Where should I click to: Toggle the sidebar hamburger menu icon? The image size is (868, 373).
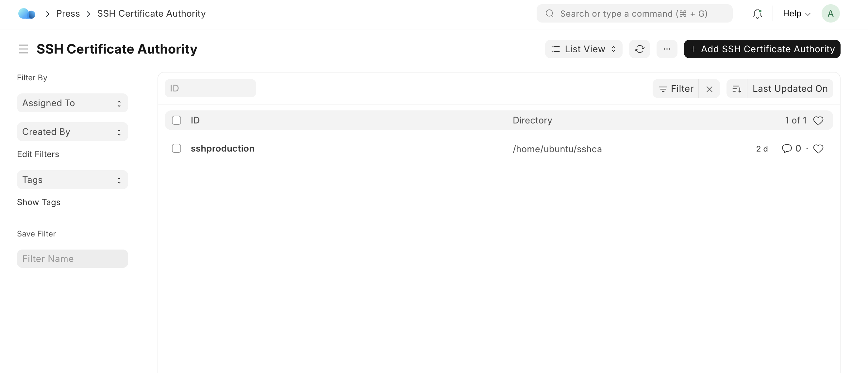[23, 49]
